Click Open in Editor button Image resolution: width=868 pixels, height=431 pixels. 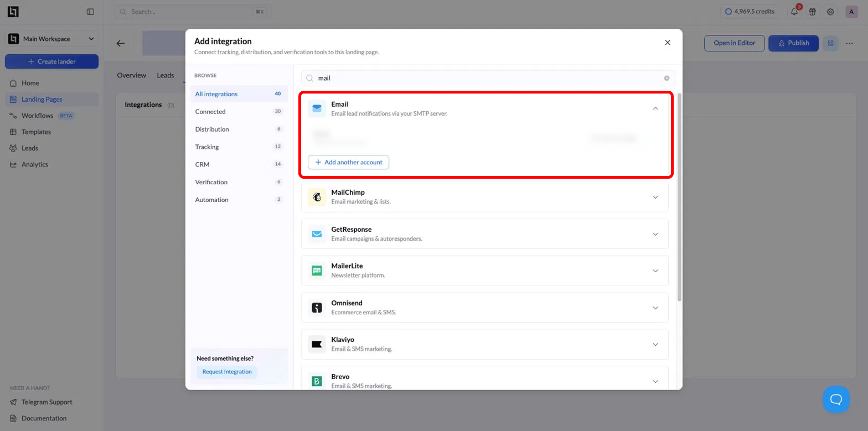735,43
